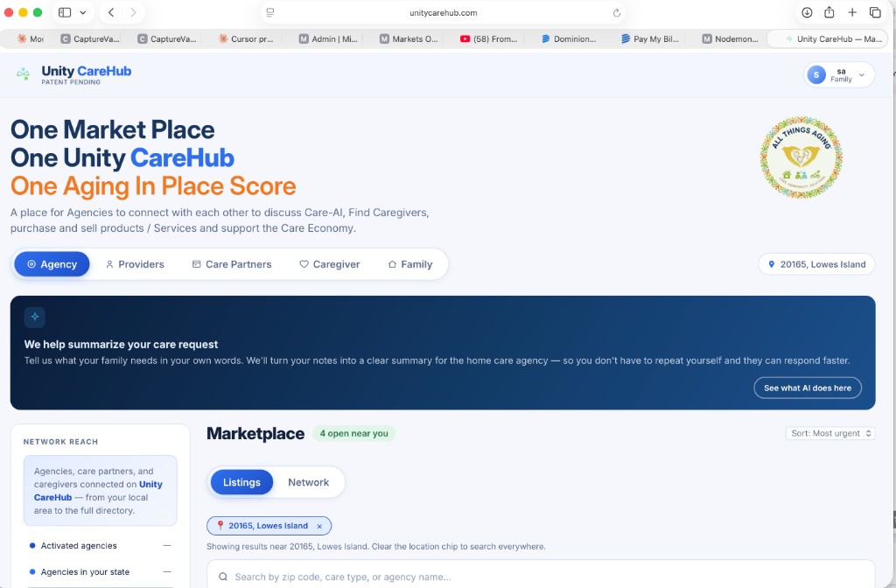
Task: Expand the Activated agencies row
Action: 100,546
